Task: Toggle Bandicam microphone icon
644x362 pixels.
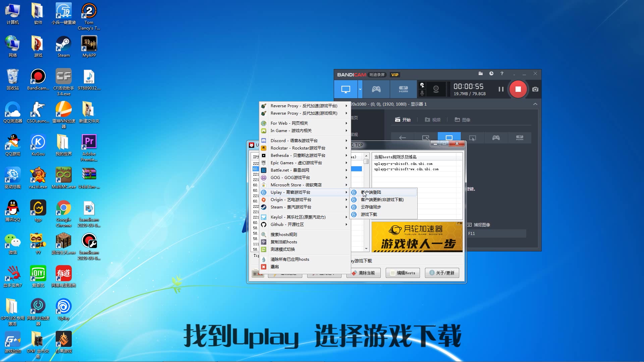Action: coord(422,93)
